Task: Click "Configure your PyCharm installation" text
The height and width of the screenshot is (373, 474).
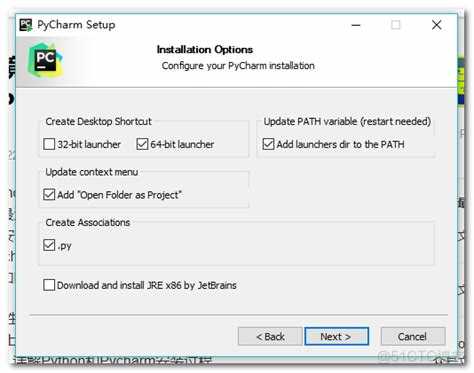Action: point(238,66)
